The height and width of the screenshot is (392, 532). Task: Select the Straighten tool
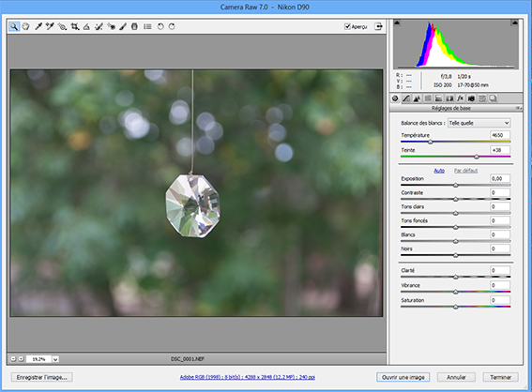(x=86, y=26)
